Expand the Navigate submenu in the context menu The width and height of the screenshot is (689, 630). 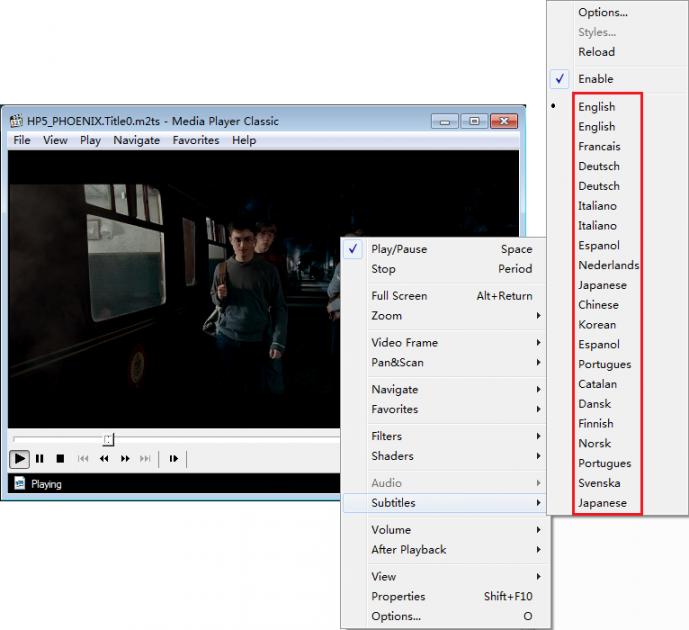pos(444,389)
